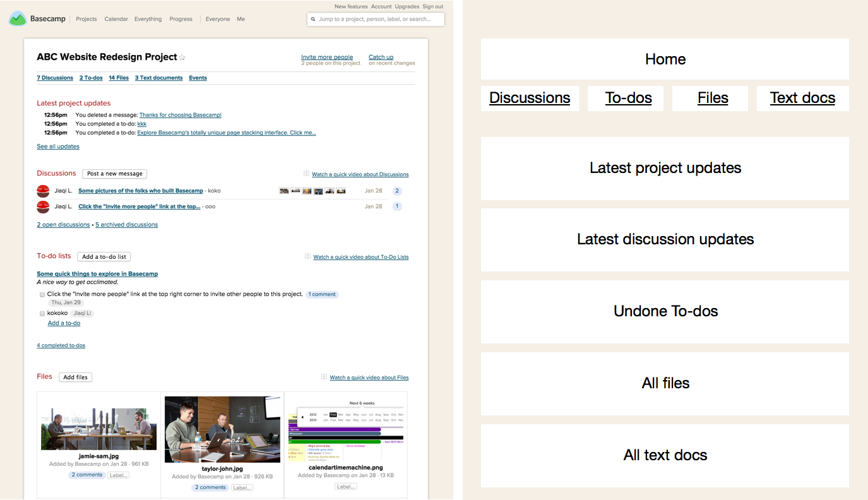Image resolution: width=868 pixels, height=500 pixels.
Task: Open 'Click the Invite more people link' discussion
Action: [140, 206]
